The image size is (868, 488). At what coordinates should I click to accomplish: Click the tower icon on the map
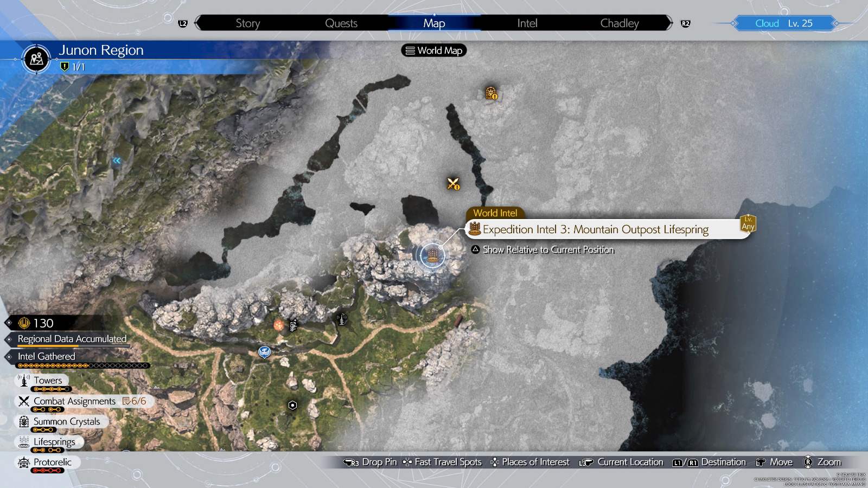point(341,319)
